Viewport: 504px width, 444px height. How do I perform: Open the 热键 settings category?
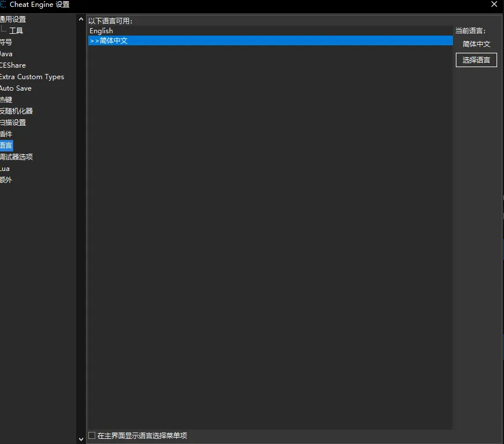tap(6, 100)
